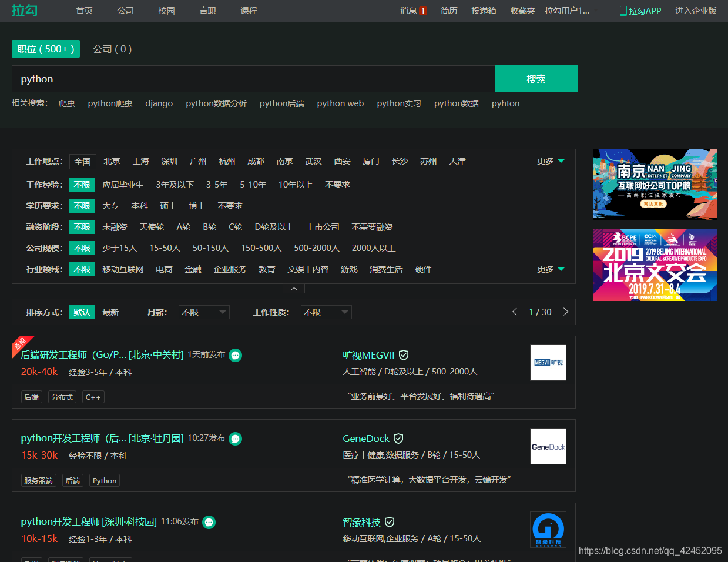Select 10年以上 experience filter
Screen dimensions: 728x562
[296, 185]
